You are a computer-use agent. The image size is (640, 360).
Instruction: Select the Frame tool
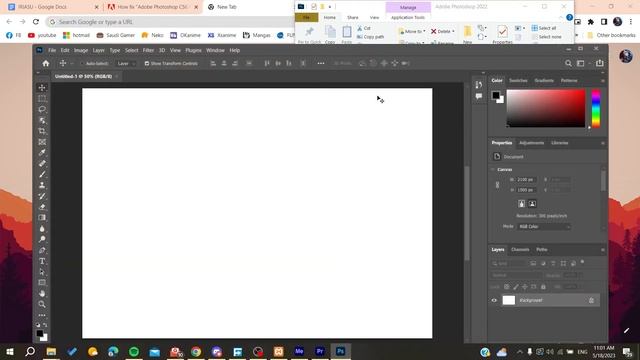[42, 142]
